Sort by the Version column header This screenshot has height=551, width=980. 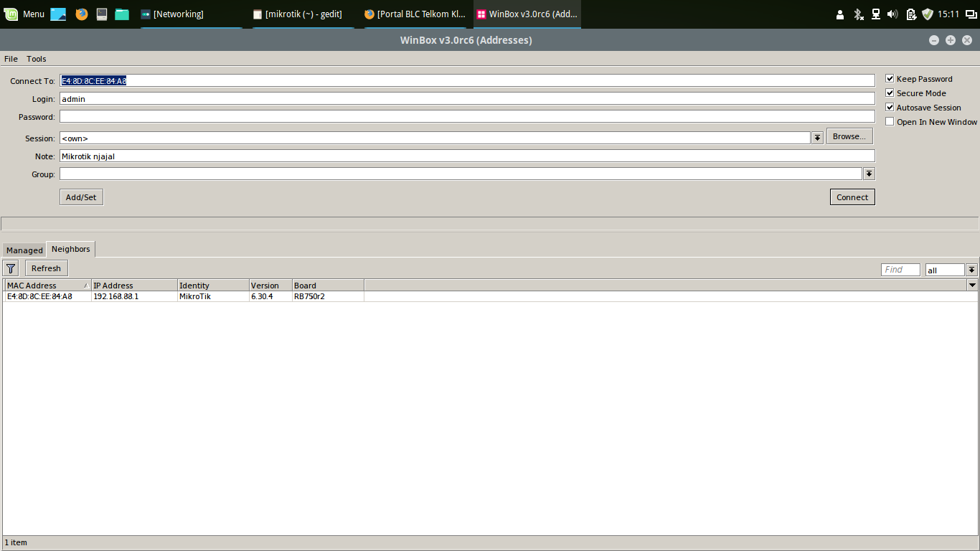(270, 286)
